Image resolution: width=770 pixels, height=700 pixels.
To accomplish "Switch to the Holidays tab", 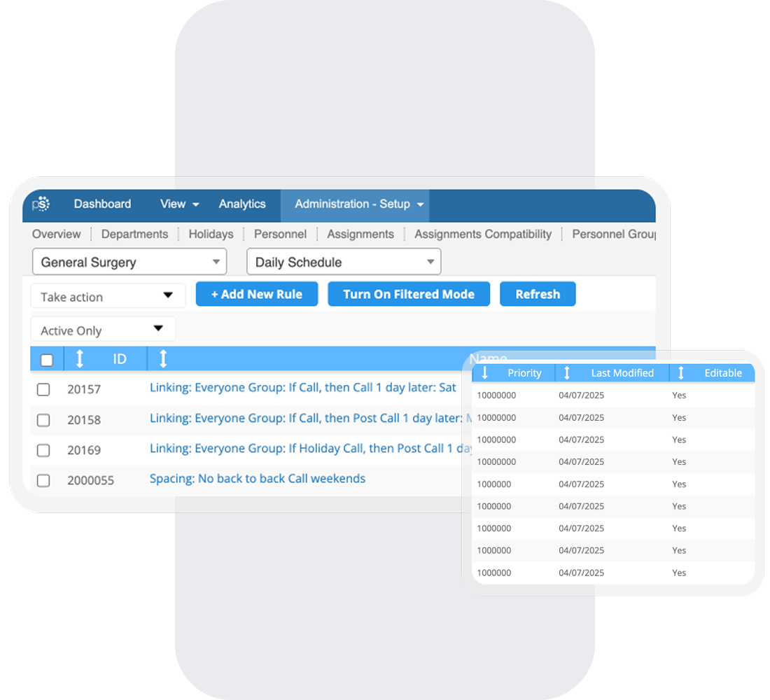I will (x=211, y=234).
